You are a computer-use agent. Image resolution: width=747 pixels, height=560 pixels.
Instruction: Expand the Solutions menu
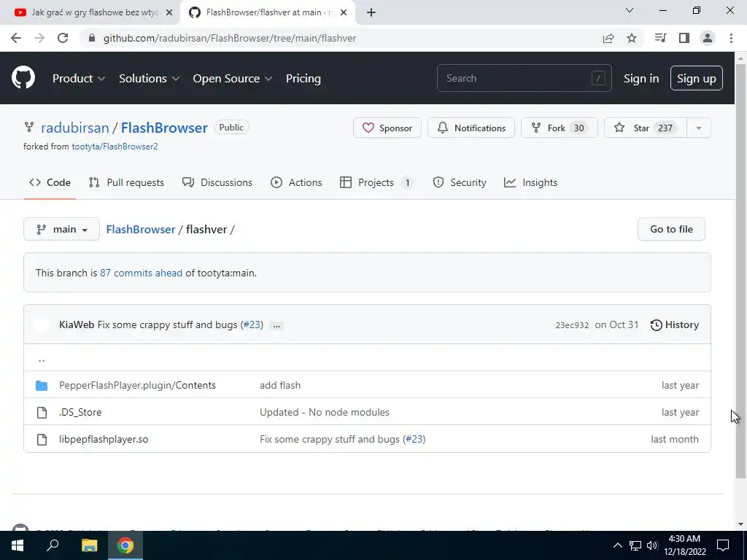(x=149, y=79)
